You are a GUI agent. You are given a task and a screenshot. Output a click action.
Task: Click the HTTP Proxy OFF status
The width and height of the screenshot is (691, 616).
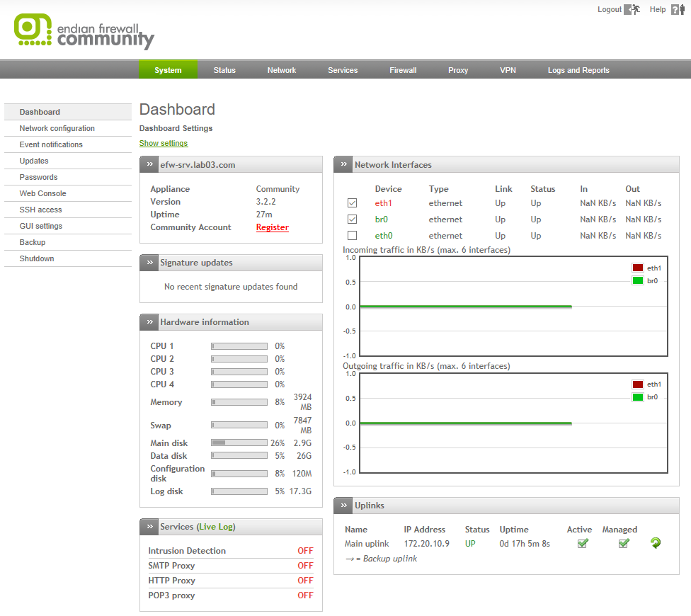(x=305, y=581)
